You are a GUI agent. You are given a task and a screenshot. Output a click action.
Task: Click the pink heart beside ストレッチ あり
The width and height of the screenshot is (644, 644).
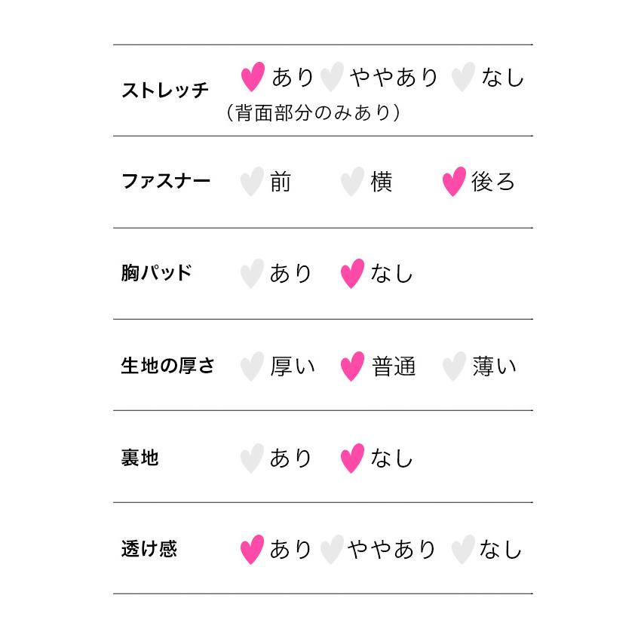pos(253,77)
